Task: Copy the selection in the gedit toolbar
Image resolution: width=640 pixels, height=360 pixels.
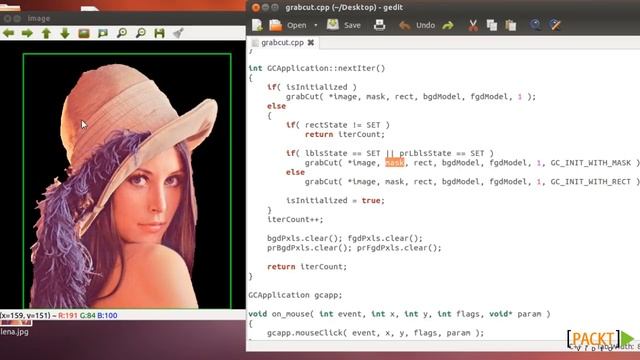Action: point(492,25)
